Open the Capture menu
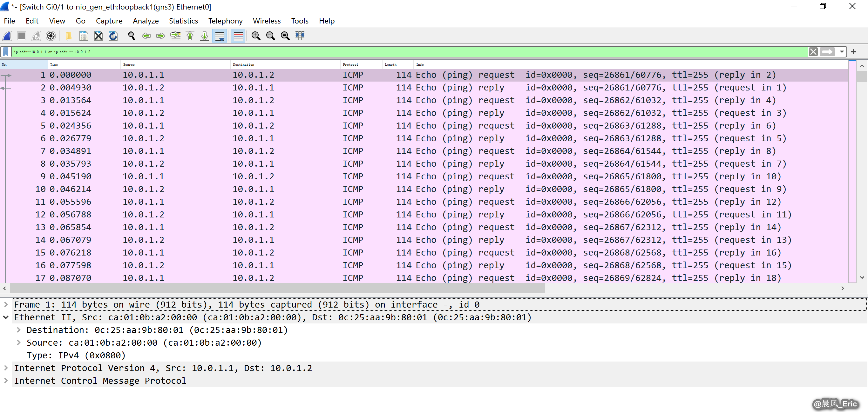868x412 pixels. 109,21
